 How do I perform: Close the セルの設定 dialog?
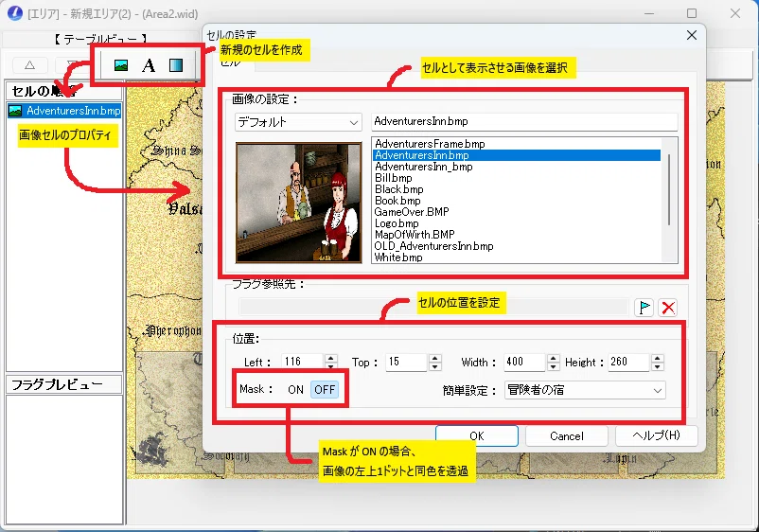(x=692, y=35)
